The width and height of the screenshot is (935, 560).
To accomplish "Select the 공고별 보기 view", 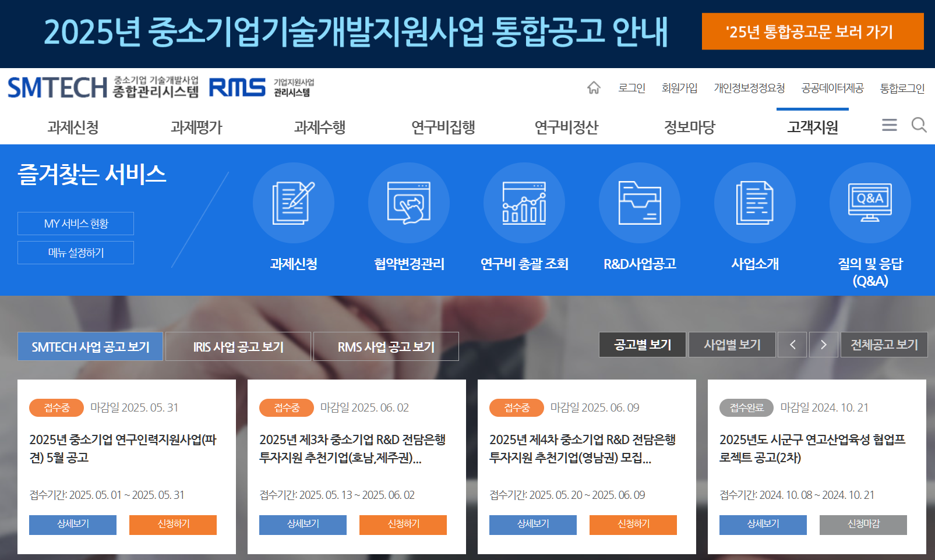I will coord(643,344).
